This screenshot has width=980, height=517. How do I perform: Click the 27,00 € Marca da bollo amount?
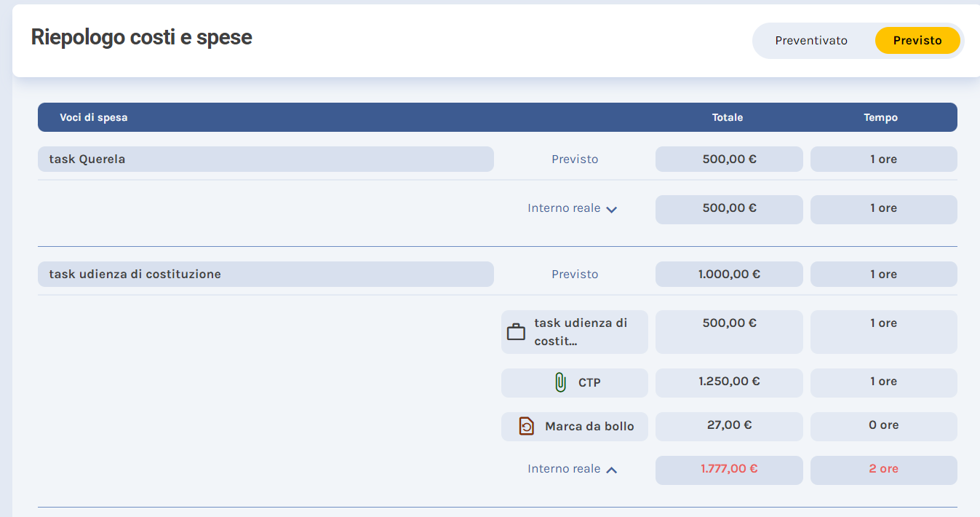click(729, 425)
